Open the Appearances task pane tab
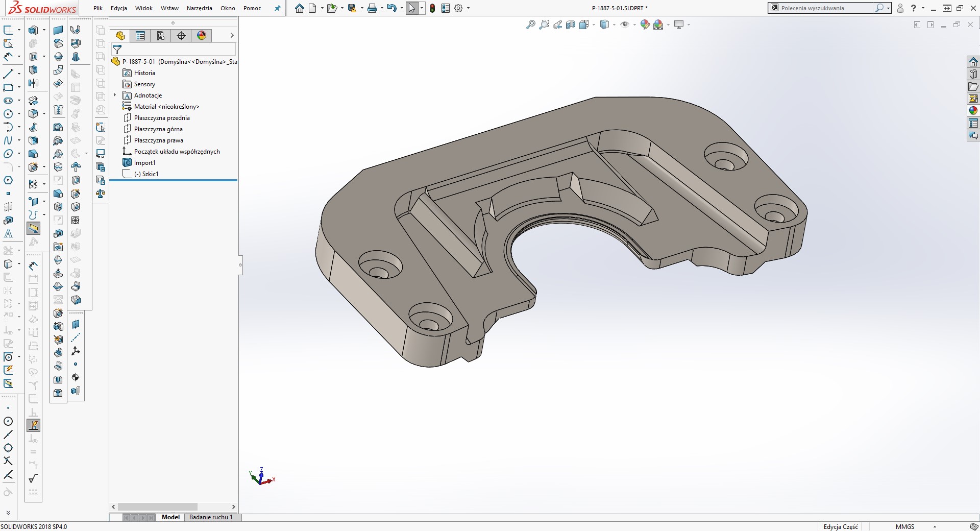The image size is (980, 531). click(973, 111)
